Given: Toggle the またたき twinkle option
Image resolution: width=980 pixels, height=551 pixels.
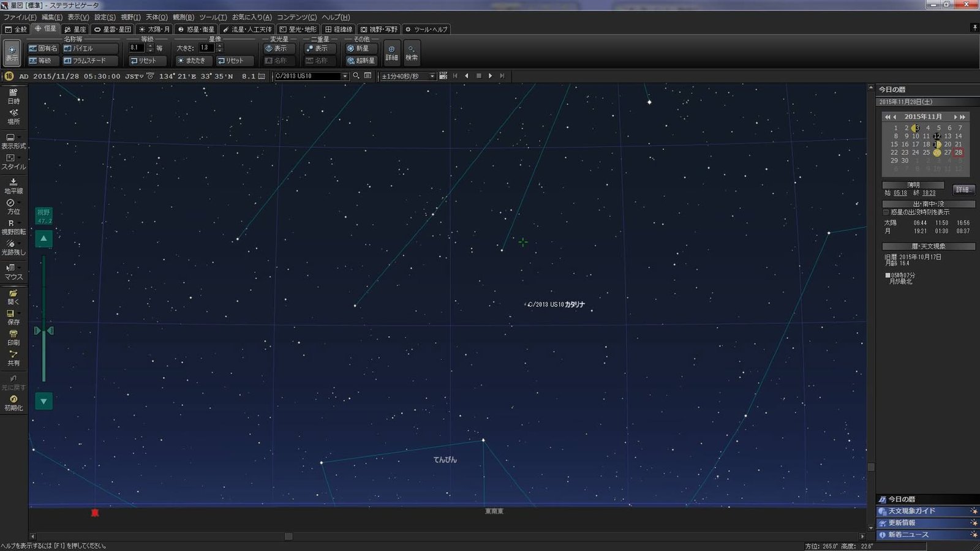Looking at the screenshot, I should coord(191,61).
